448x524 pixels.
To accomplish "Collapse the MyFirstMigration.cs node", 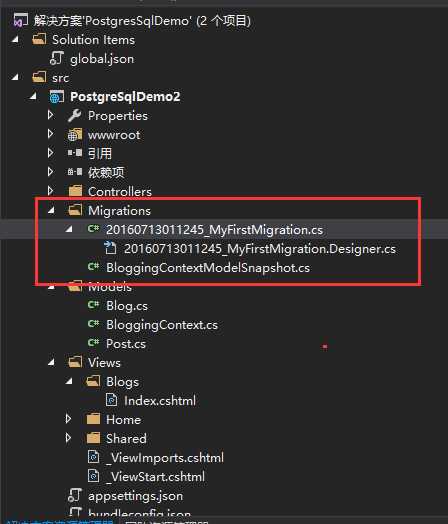I will 69,229.
